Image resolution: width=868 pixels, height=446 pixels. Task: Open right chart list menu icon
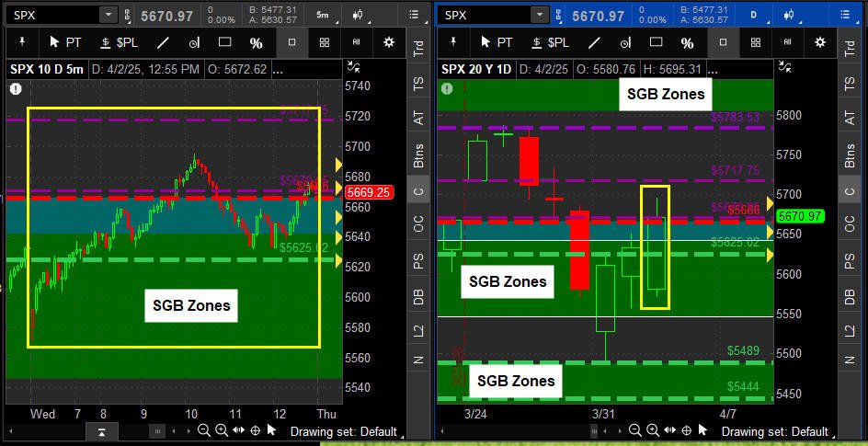[x=844, y=15]
